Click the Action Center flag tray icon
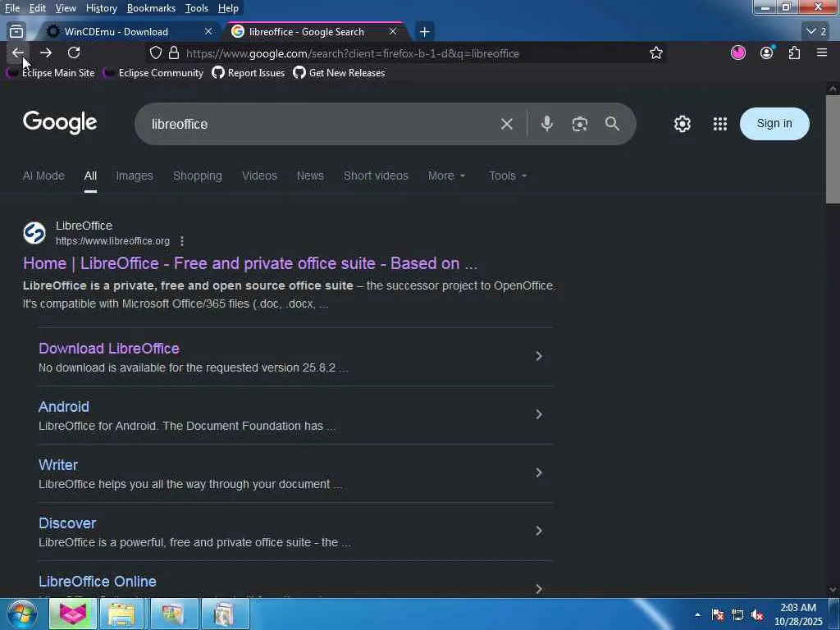Viewport: 840px width, 630px height. point(717,614)
